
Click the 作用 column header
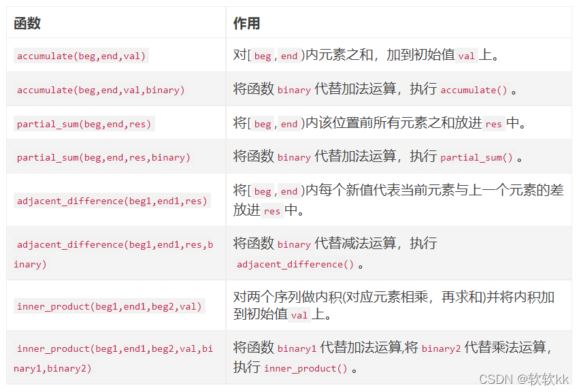point(246,23)
